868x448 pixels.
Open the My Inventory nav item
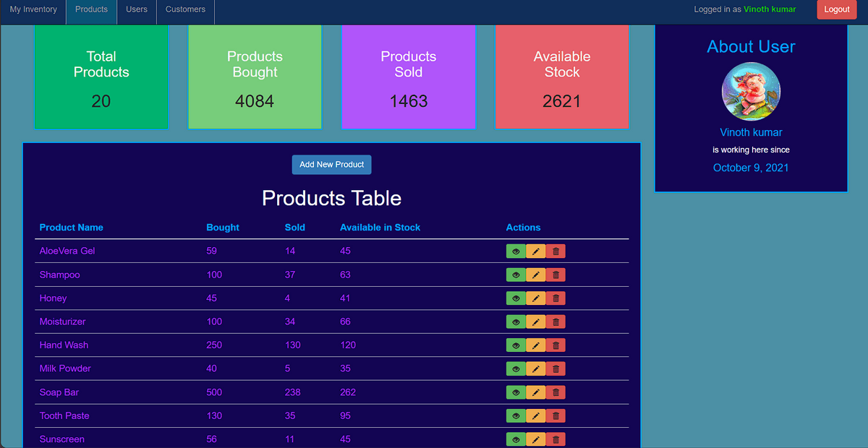(33, 9)
